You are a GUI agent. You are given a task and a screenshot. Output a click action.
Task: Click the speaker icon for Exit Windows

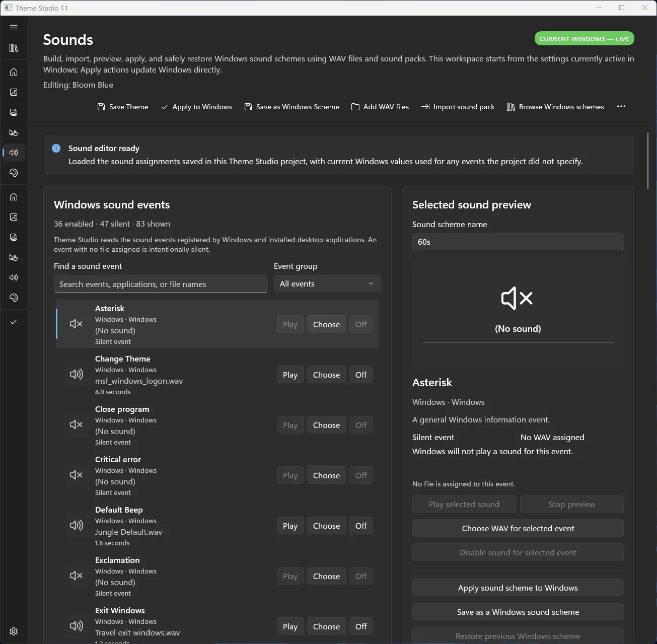tap(76, 626)
